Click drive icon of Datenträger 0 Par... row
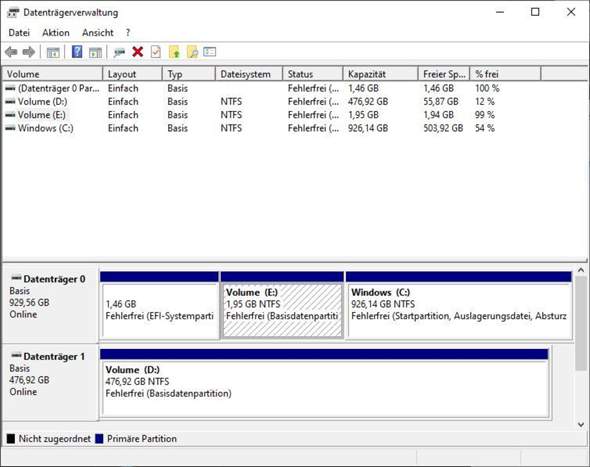This screenshot has width=590, height=467. click(11, 88)
